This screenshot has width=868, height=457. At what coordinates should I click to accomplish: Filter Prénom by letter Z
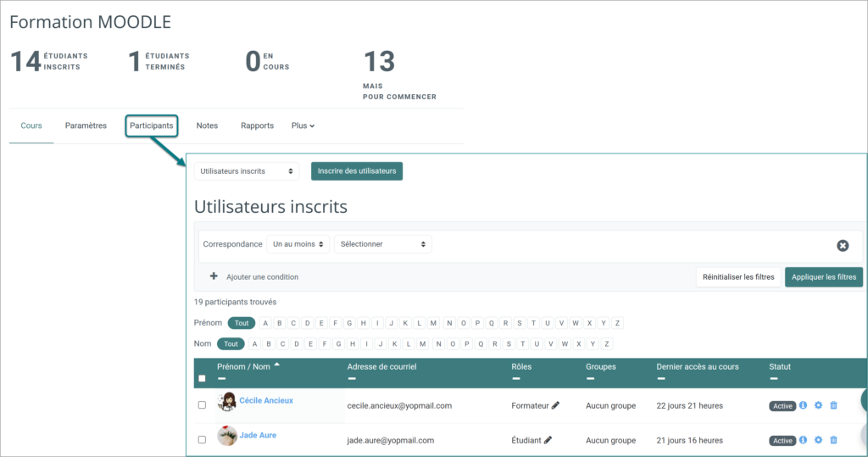pos(617,323)
